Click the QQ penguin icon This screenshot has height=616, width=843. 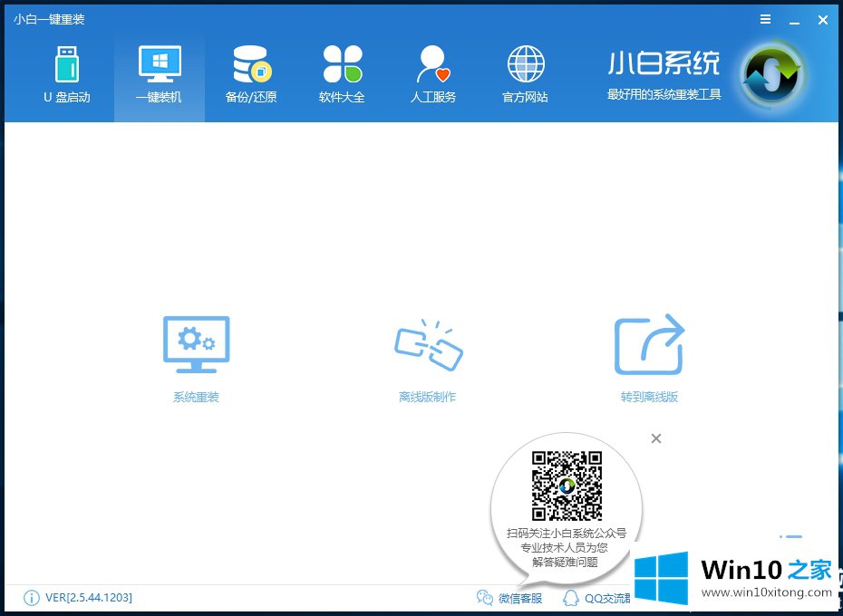[570, 598]
